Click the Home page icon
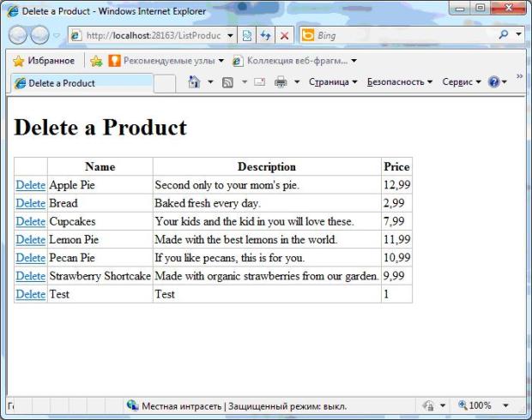Image resolution: width=532 pixels, height=420 pixels. [x=195, y=82]
